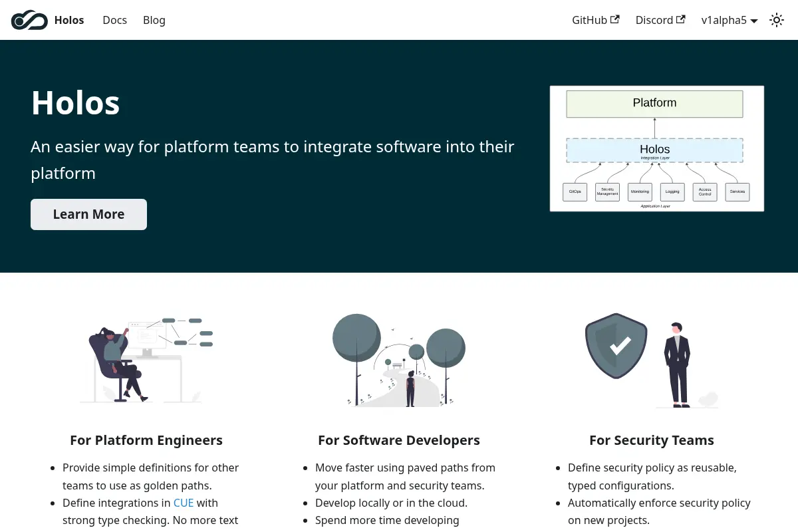This screenshot has height=532, width=798.
Task: Open the Docs navigation item
Action: (114, 20)
